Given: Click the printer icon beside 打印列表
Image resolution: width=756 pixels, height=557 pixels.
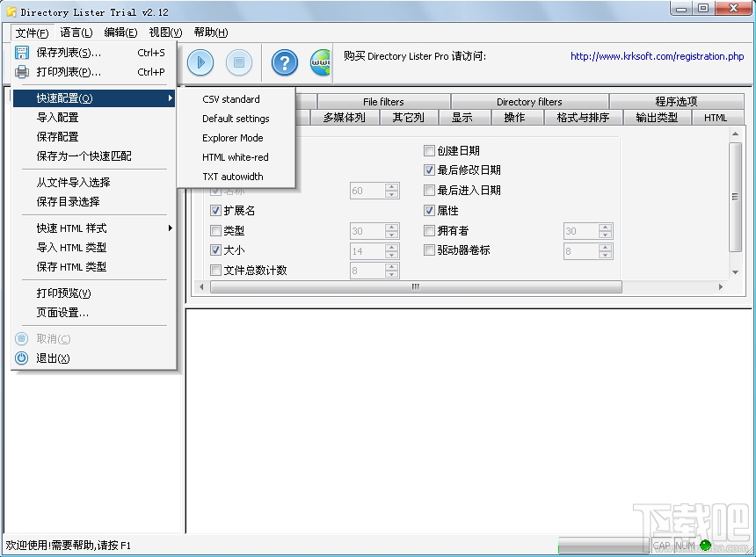Looking at the screenshot, I should coord(21,71).
